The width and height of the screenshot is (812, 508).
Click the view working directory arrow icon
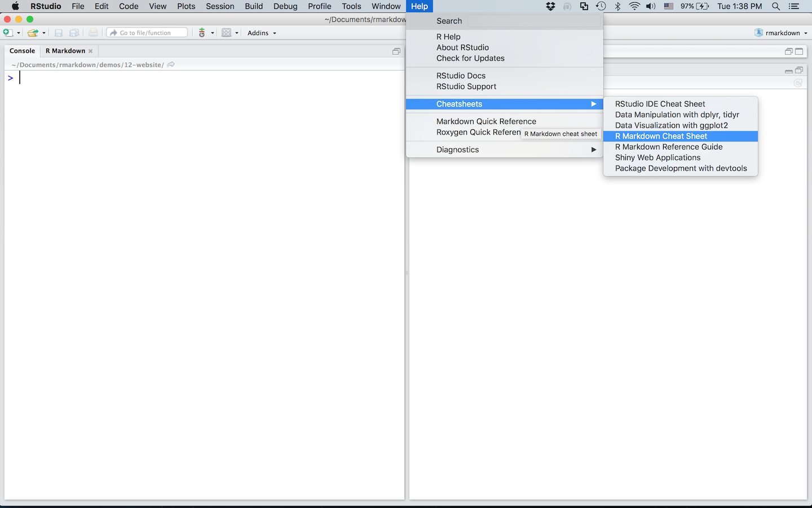(171, 64)
